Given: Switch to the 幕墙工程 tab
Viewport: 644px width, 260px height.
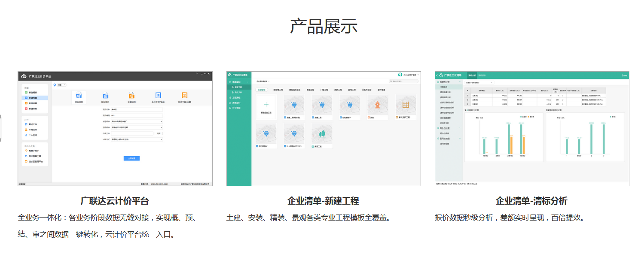Looking at the screenshot, I should [311, 90].
